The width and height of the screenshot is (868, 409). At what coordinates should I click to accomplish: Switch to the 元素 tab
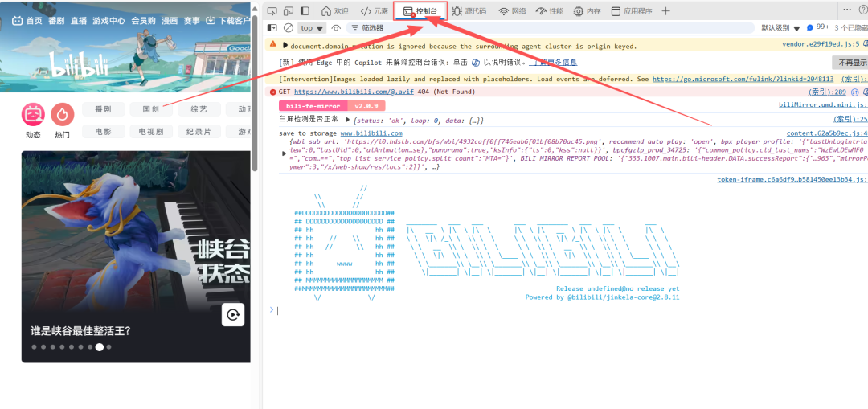pyautogui.click(x=375, y=11)
